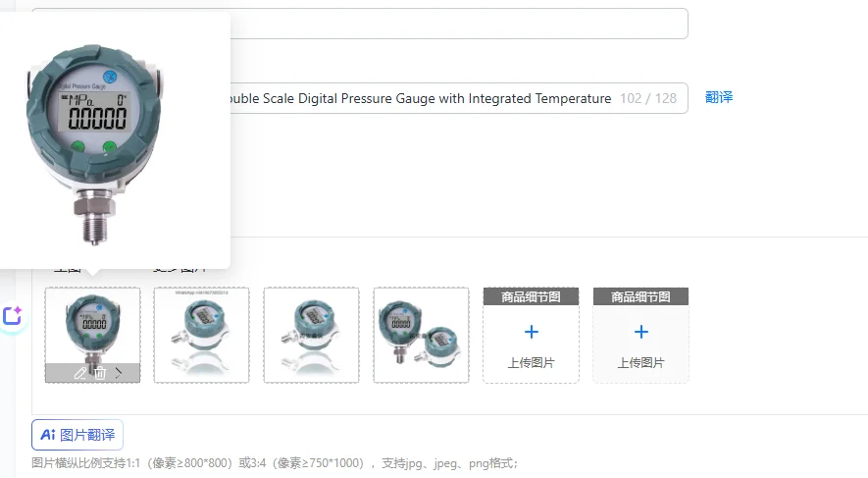
Task: Click the Ai logo on the 图片翻译 button
Action: pyautogui.click(x=48, y=435)
